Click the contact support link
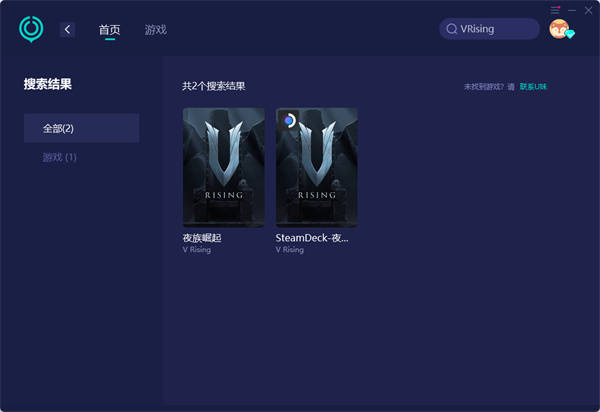The height and width of the screenshot is (412, 600). pyautogui.click(x=533, y=87)
